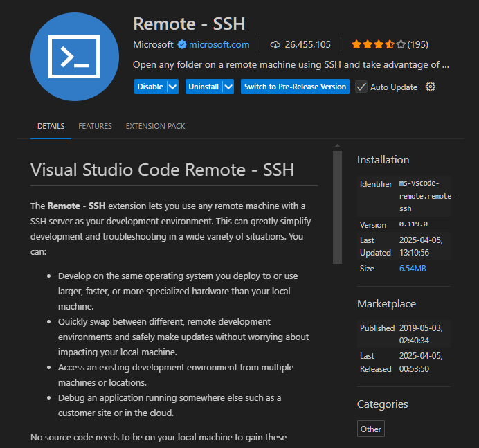Click the download count cloud icon
Screen dimensions: 479x448
pos(275,44)
